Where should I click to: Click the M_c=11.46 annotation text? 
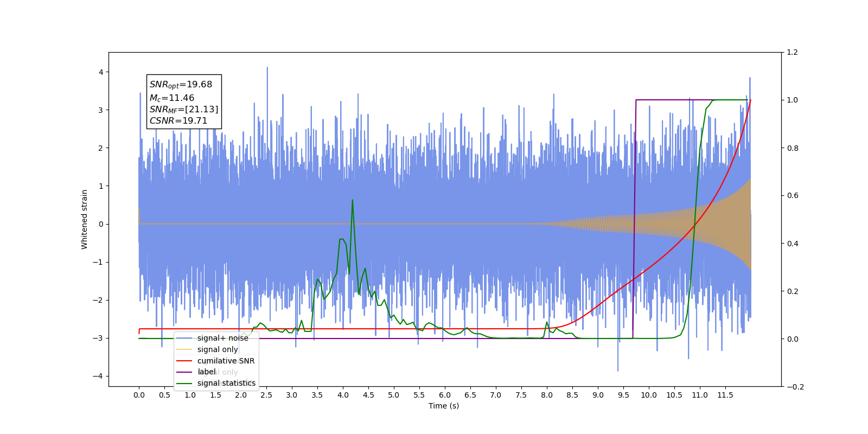click(172, 98)
